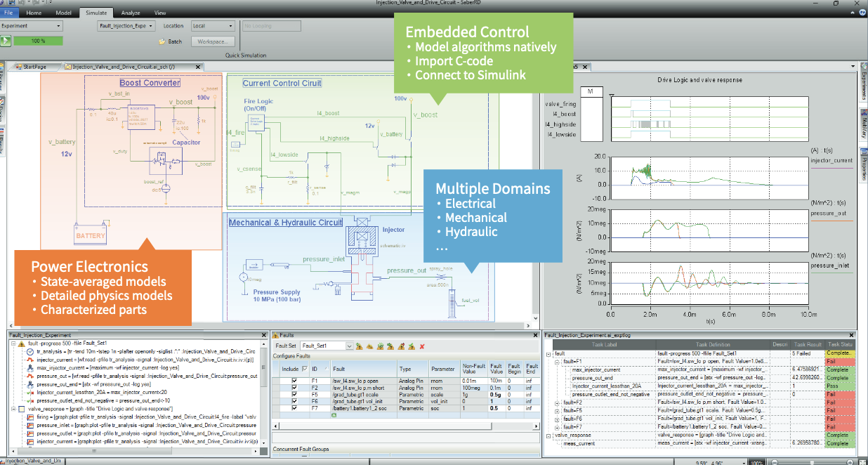Image resolution: width=868 pixels, height=465 pixels.
Task: Open the Analyze ribbon tab
Action: tap(130, 13)
